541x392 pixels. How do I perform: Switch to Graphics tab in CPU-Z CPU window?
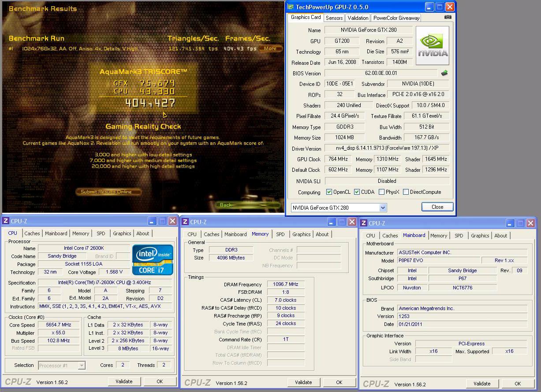(x=122, y=233)
